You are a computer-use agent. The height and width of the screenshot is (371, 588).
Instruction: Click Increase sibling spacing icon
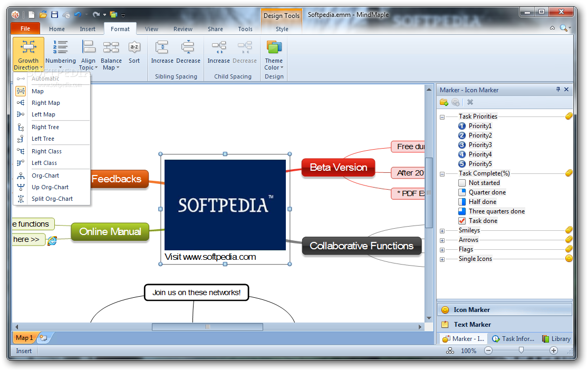point(162,47)
